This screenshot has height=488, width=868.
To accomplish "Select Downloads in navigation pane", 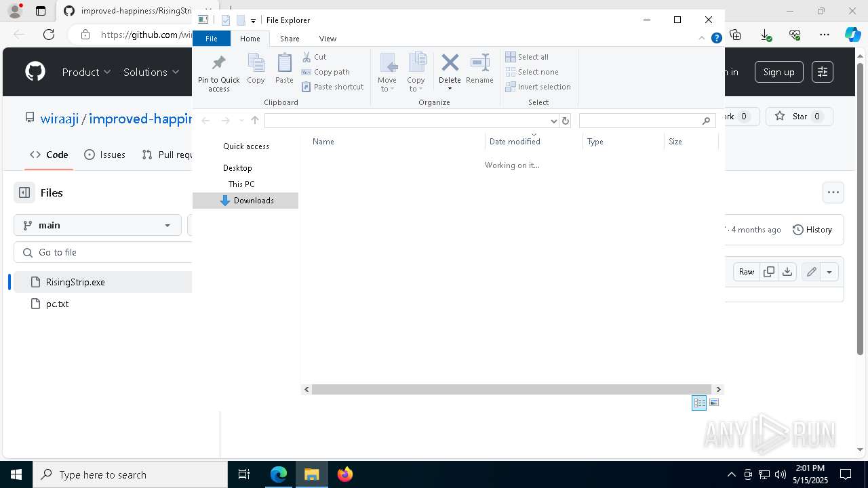I will click(x=245, y=201).
